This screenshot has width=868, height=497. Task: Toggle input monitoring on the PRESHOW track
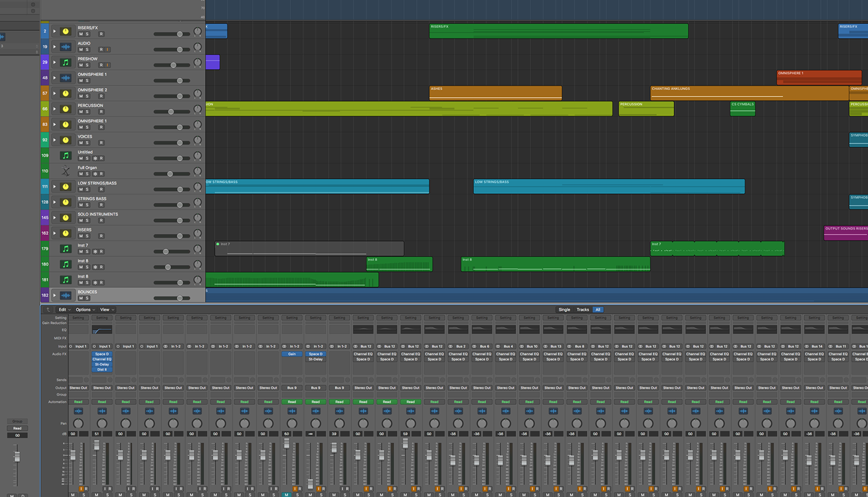click(x=107, y=65)
